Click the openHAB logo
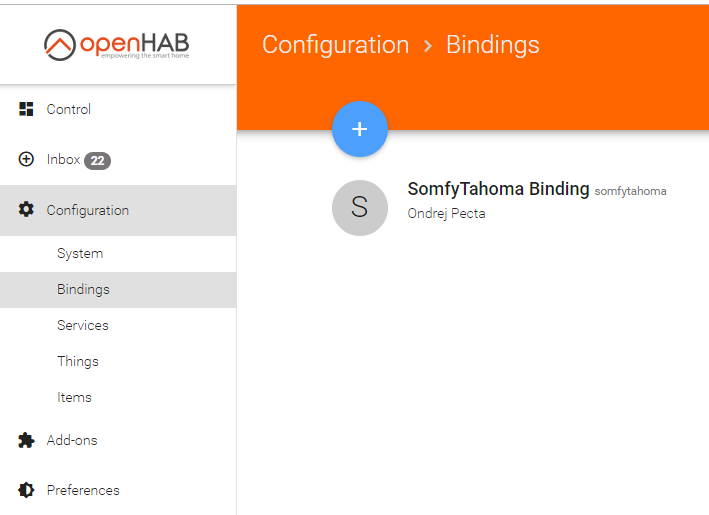The width and height of the screenshot is (709, 515). click(117, 44)
